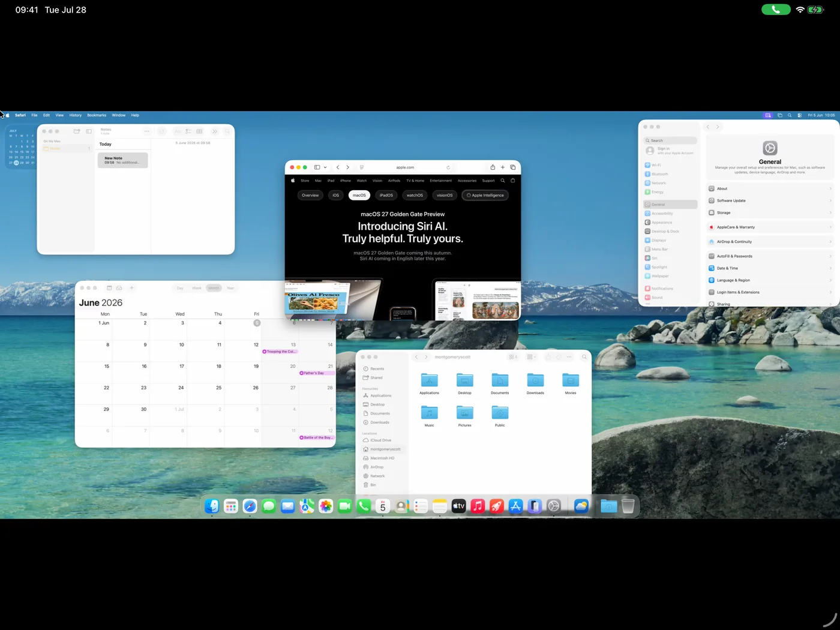Open a new tab in Safari
This screenshot has height=630, width=840.
coord(503,167)
